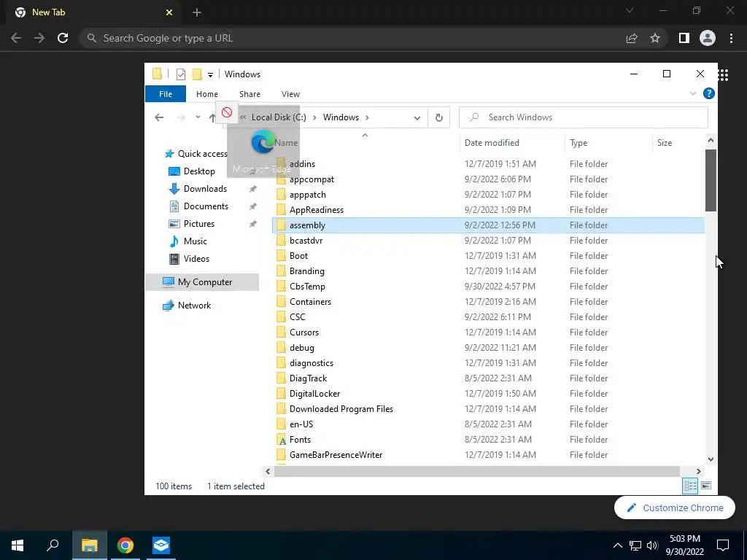
Task: Toggle Chrome's side panel icon
Action: coord(684,38)
